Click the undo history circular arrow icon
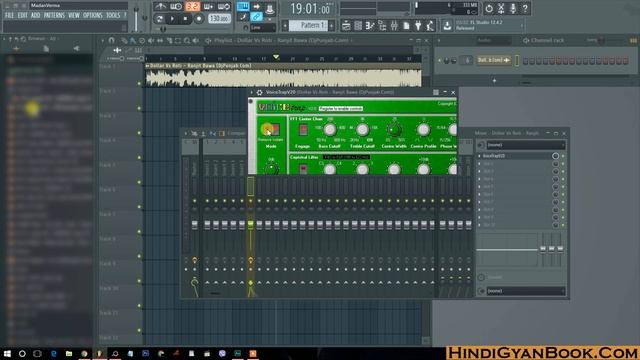Screen dimensions: 640x360 coord(489,8)
